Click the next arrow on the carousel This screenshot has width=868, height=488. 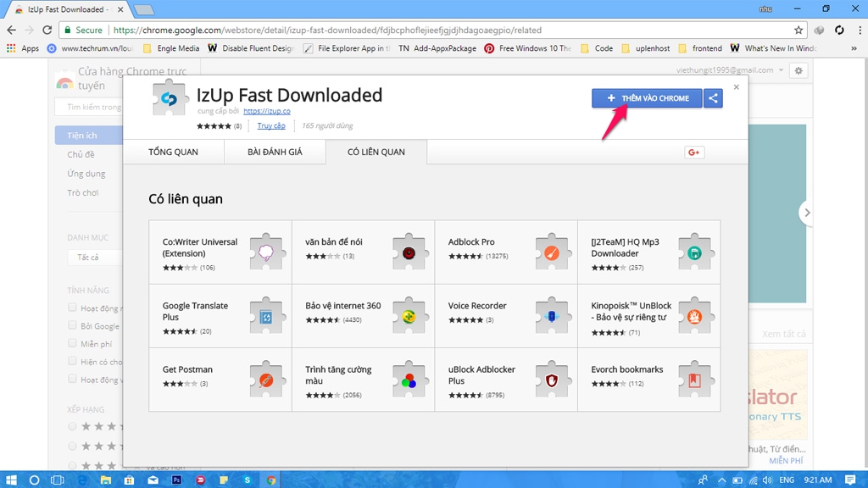(807, 213)
